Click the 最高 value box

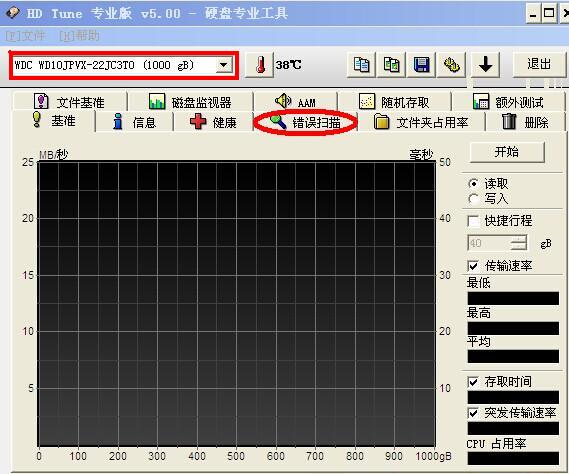pyautogui.click(x=513, y=328)
